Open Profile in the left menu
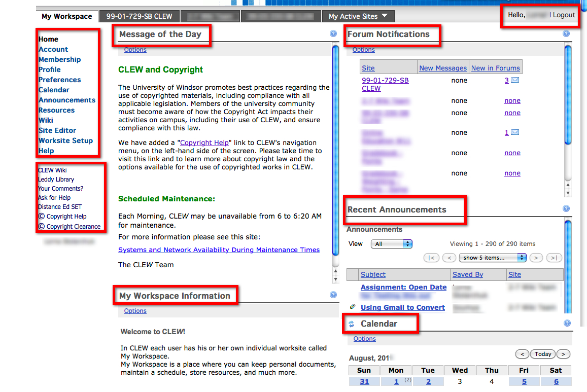The height and width of the screenshot is (392, 587). pos(49,69)
